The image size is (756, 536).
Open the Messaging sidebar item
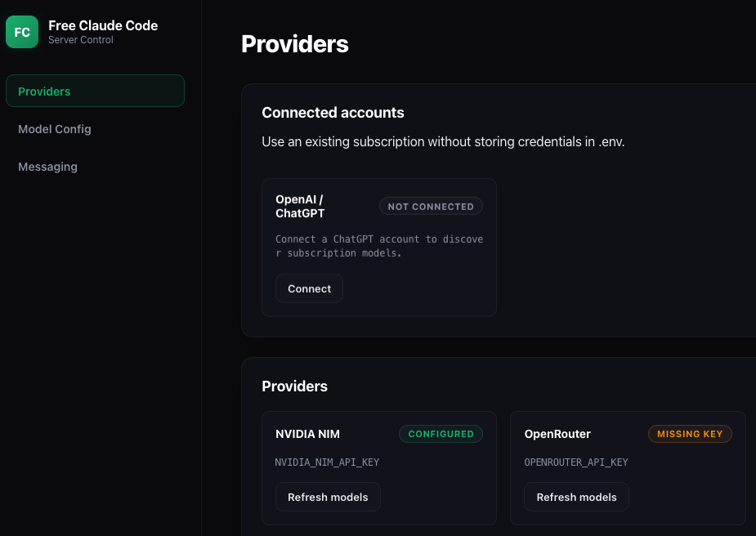click(47, 167)
